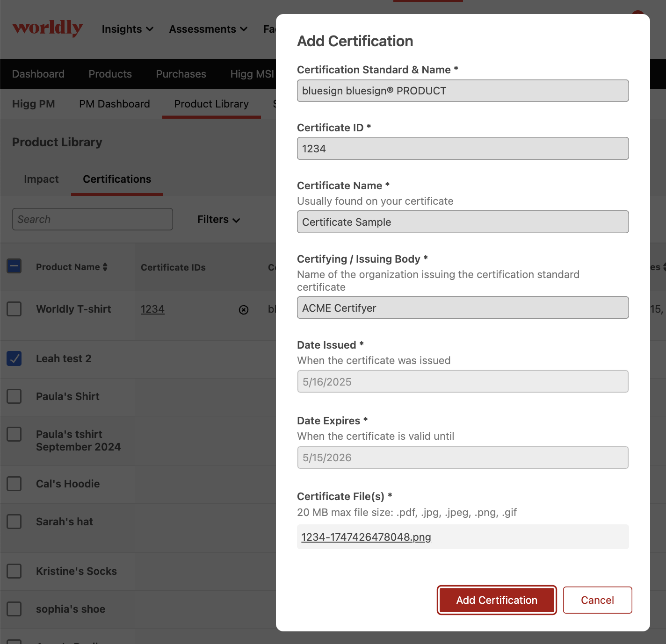Select the Certifications tab
666x644 pixels.
pos(117,179)
